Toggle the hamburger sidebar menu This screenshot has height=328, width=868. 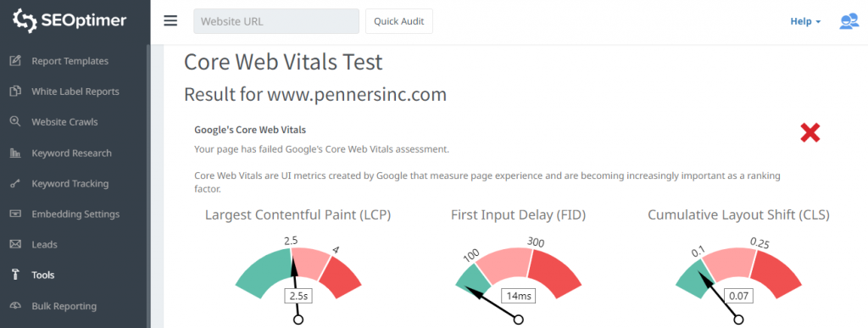pyautogui.click(x=170, y=21)
